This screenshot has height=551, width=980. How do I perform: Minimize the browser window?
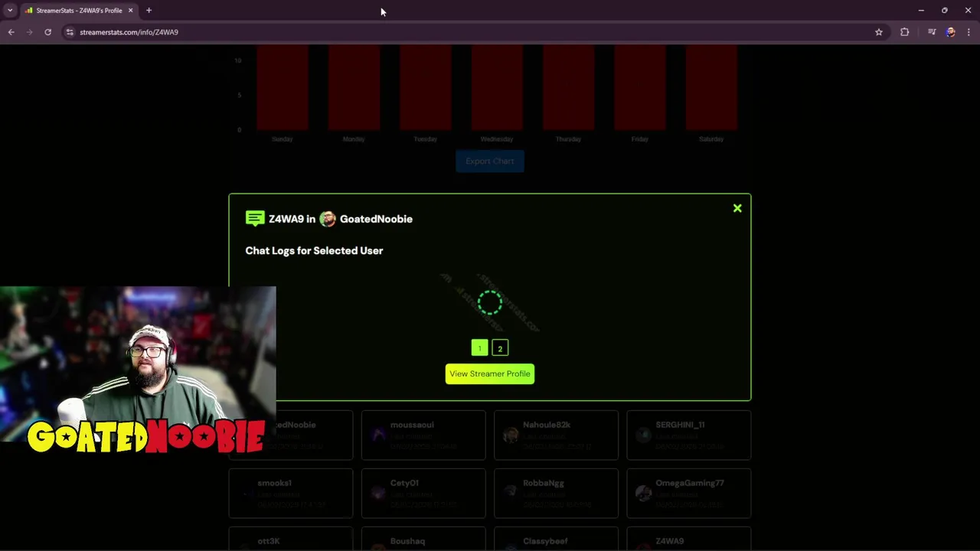point(921,11)
